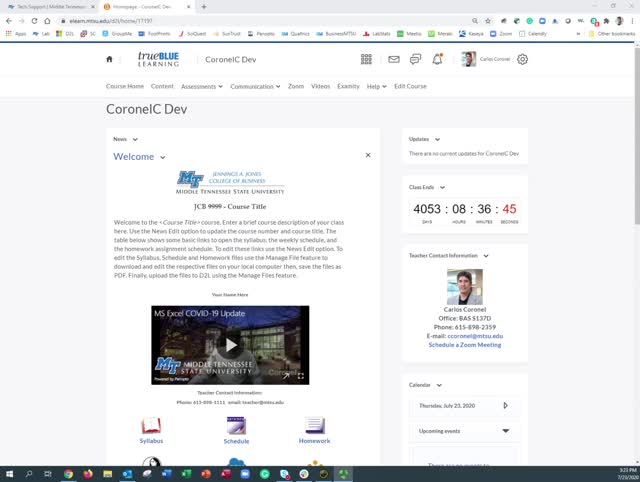This screenshot has height=482, width=640.
Task: Open the message alerts envelope icon
Action: pyautogui.click(x=393, y=60)
